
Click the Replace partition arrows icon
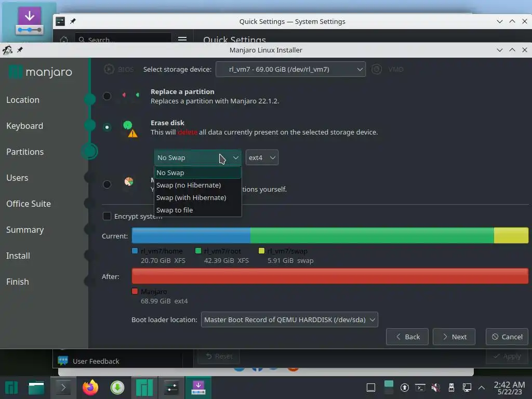(x=130, y=95)
